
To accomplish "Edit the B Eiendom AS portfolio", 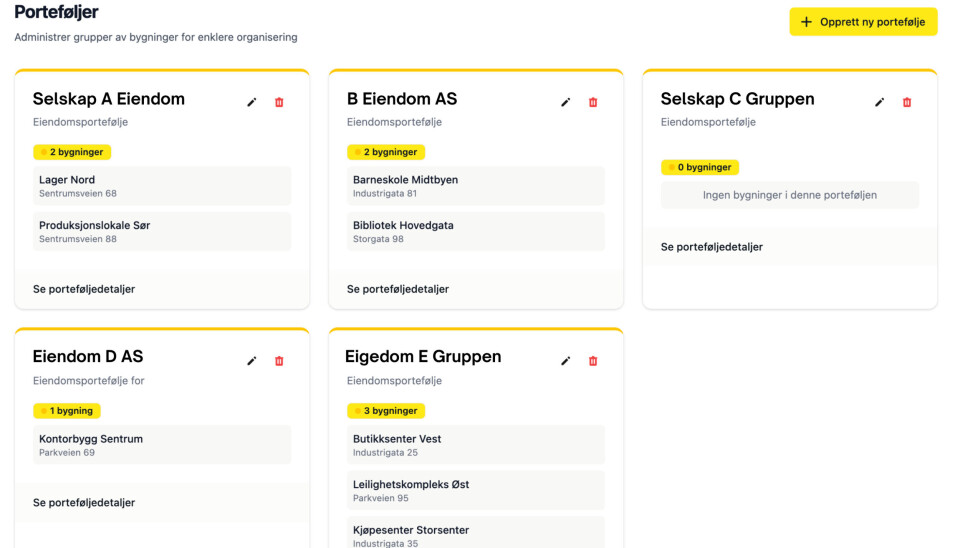I will point(566,102).
